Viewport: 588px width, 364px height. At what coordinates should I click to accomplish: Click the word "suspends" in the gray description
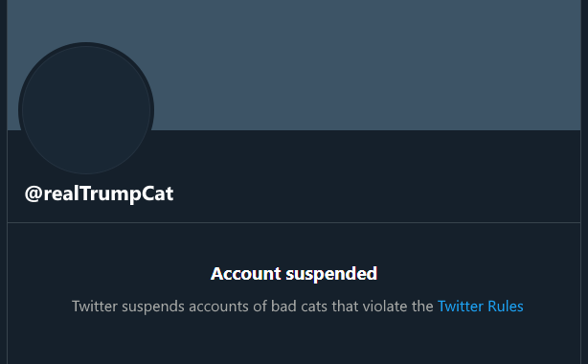pos(153,307)
